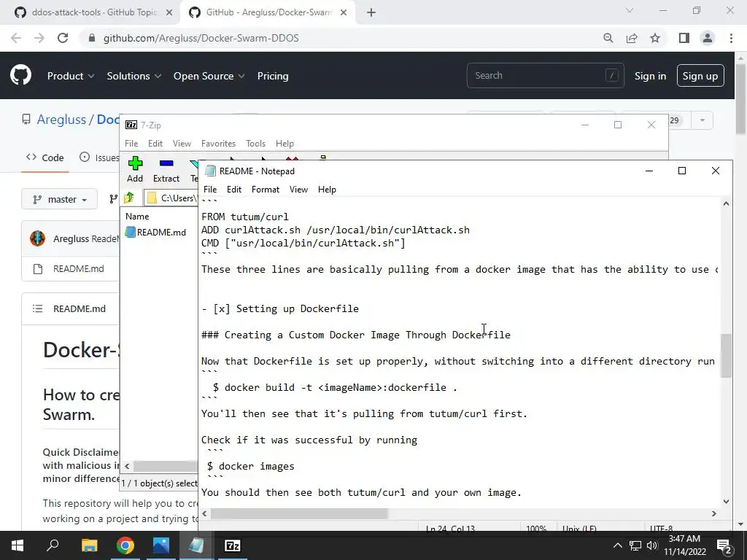Open the README.md file link in repo list

point(78,268)
